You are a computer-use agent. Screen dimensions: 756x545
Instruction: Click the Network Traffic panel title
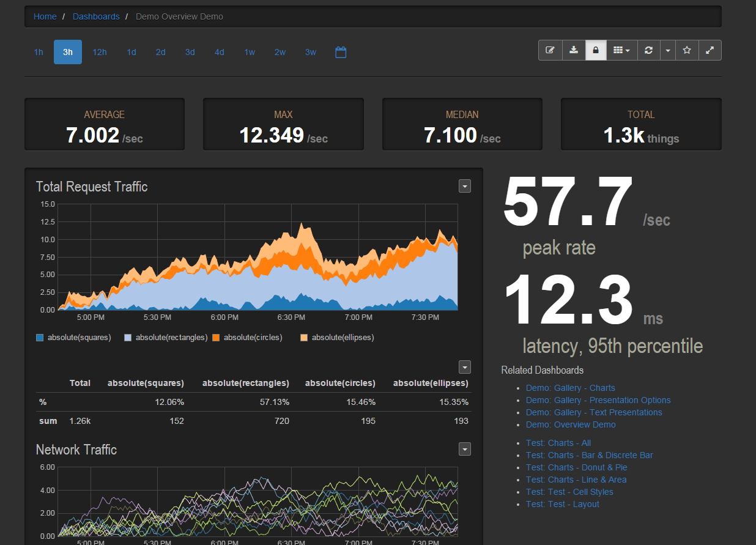pos(76,450)
